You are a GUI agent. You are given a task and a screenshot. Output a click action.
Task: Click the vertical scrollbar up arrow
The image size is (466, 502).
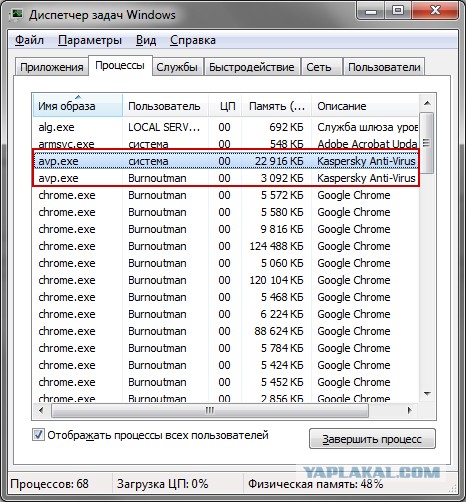click(427, 104)
